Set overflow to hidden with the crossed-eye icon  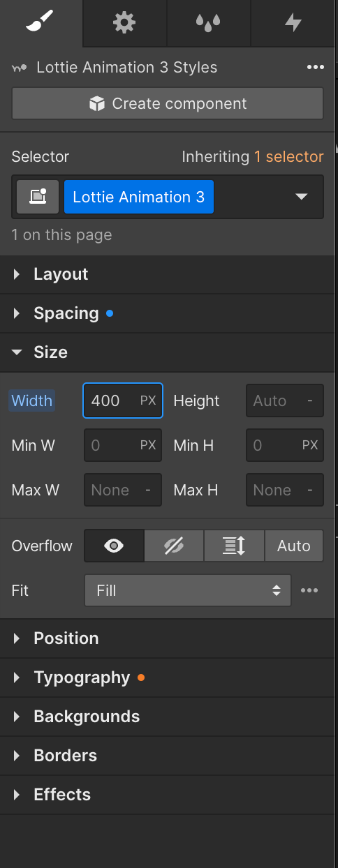point(174,546)
